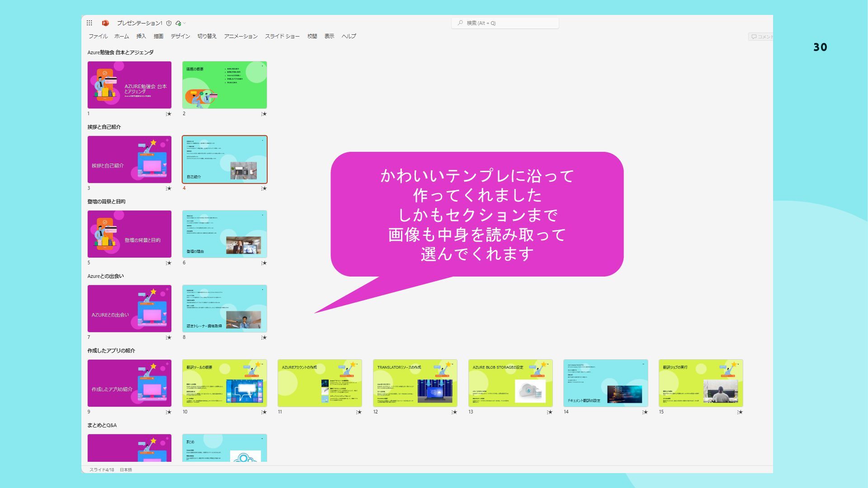The width and height of the screenshot is (868, 488).
Task: Click transition star icon under slide 1
Action: (169, 114)
